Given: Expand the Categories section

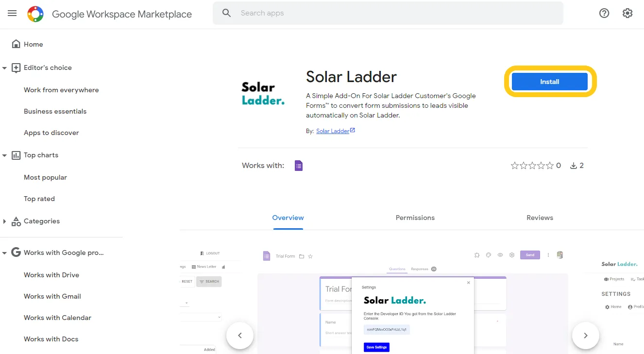Looking at the screenshot, I should [x=4, y=221].
